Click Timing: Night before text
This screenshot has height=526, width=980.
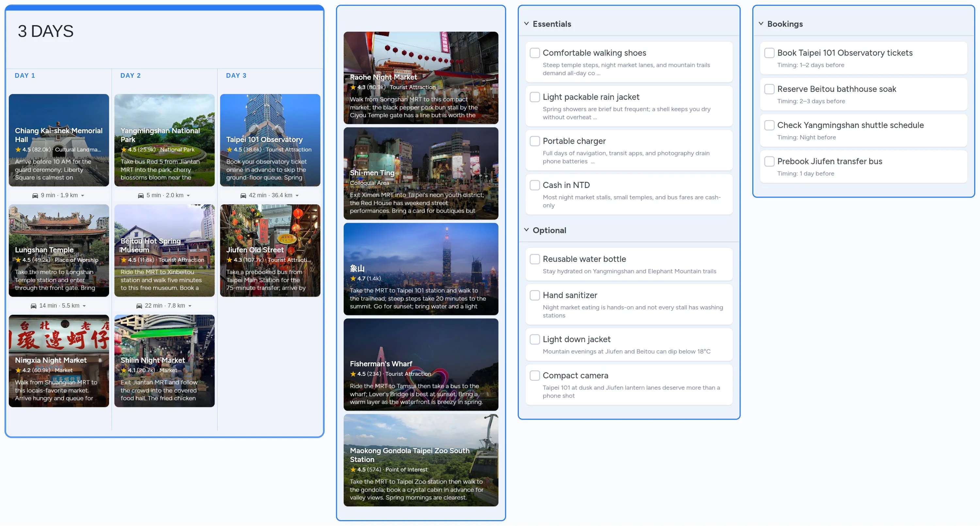pyautogui.click(x=807, y=137)
